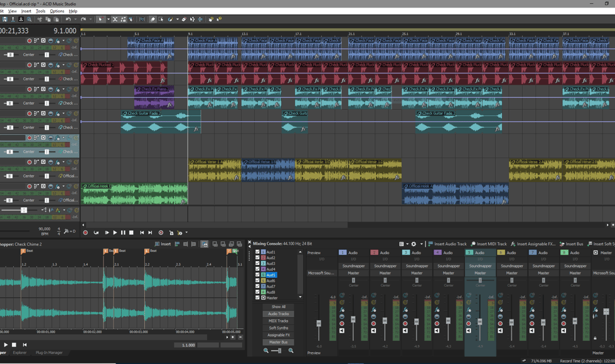
Task: Click the Paste icon in toolbar
Action: tap(56, 19)
